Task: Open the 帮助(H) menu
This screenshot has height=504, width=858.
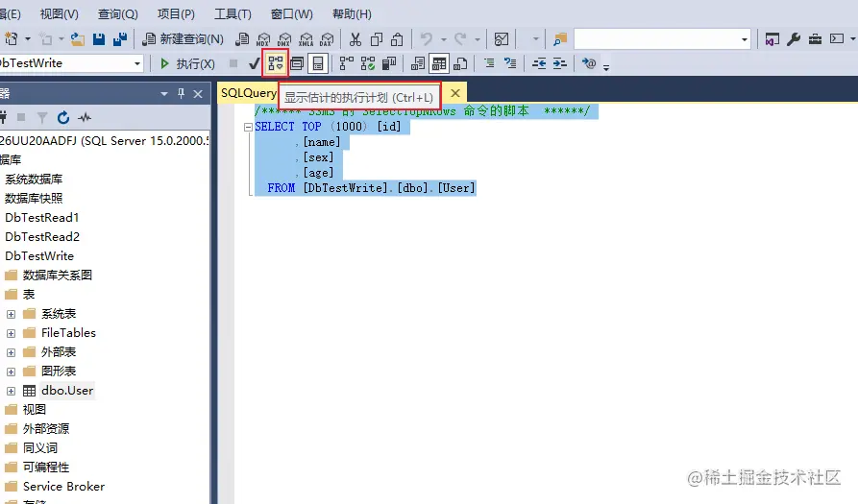Action: [x=352, y=13]
